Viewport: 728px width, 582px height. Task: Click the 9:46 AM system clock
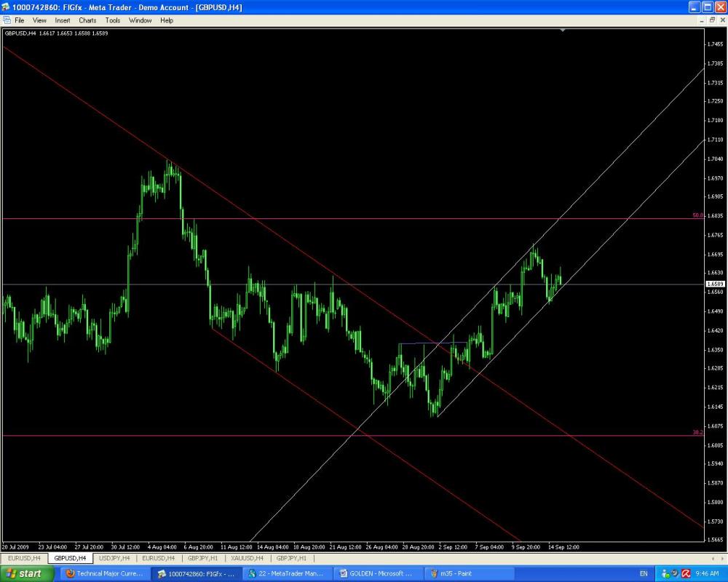[708, 574]
